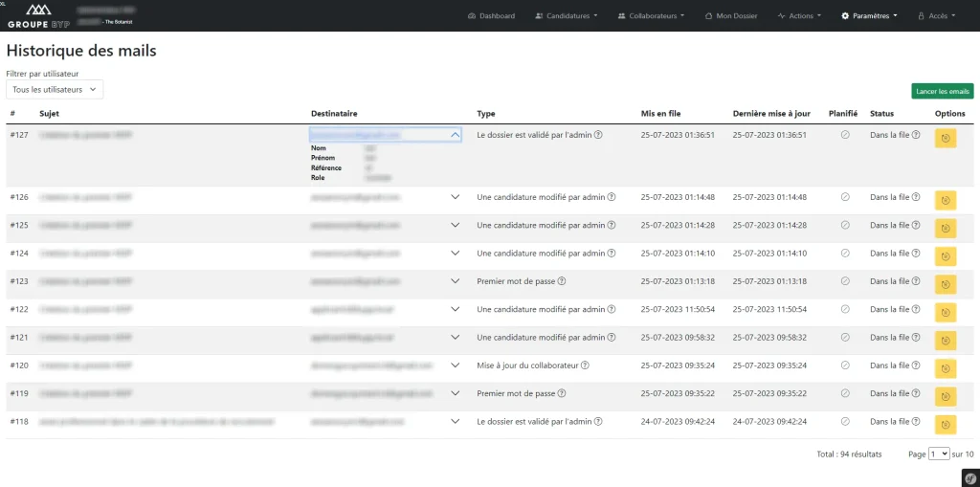Image resolution: width=980 pixels, height=487 pixels.
Task: Click the Mis en file date 25-07-2023 11:50:54
Action: pos(679,309)
